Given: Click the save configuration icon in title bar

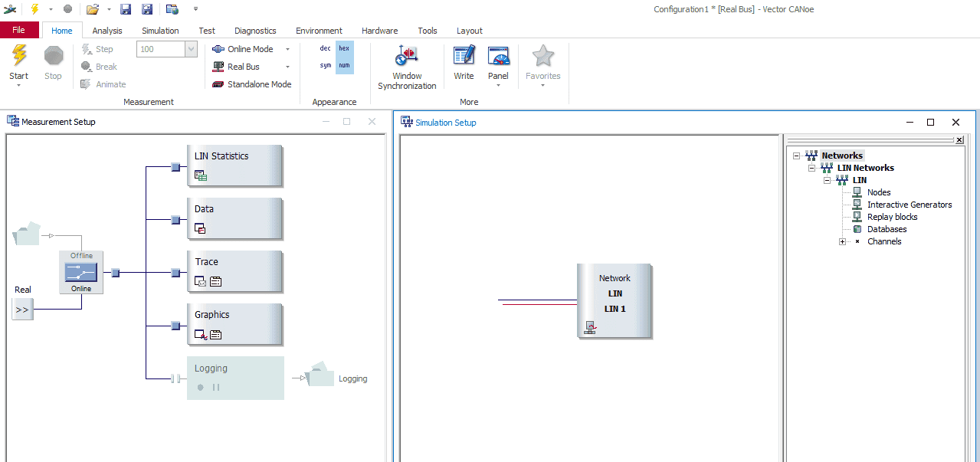Looking at the screenshot, I should click(x=126, y=9).
